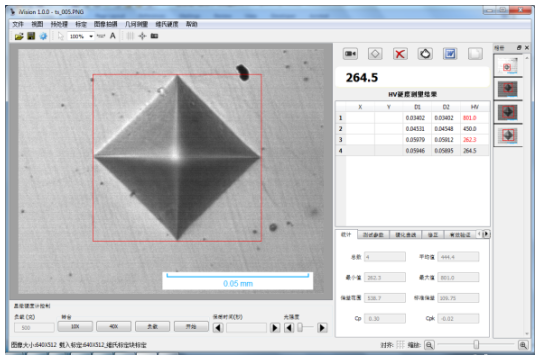Viewport: 541px width, 363px height.
Task: Float the thumbnail panel with its undock button
Action: click(x=519, y=48)
